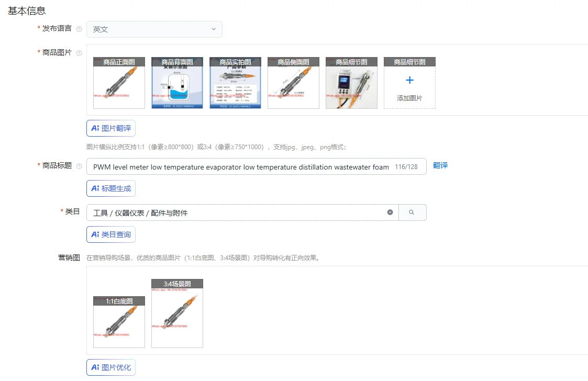Image resolution: width=588 pixels, height=381 pixels.
Task: Click the 116/128 character counter
Action: coord(406,167)
